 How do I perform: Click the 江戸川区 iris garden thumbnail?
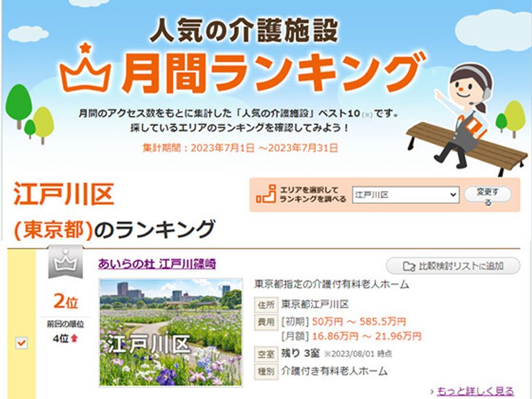click(170, 331)
